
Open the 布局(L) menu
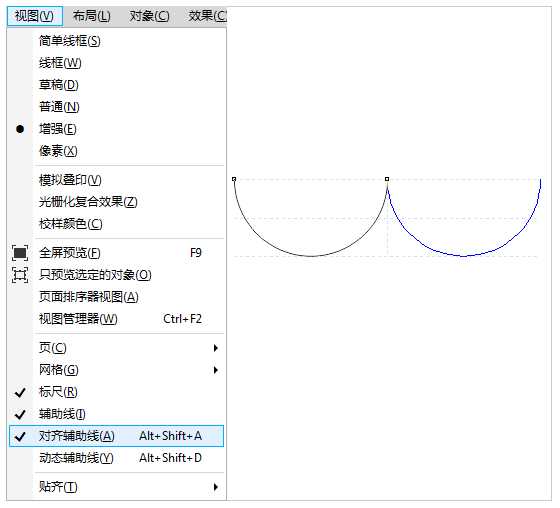coord(91,16)
